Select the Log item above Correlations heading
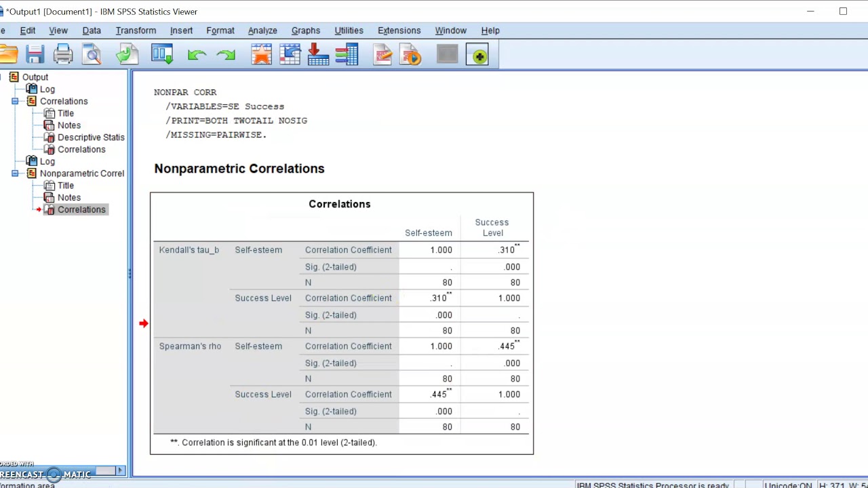868x488 pixels. (47, 89)
